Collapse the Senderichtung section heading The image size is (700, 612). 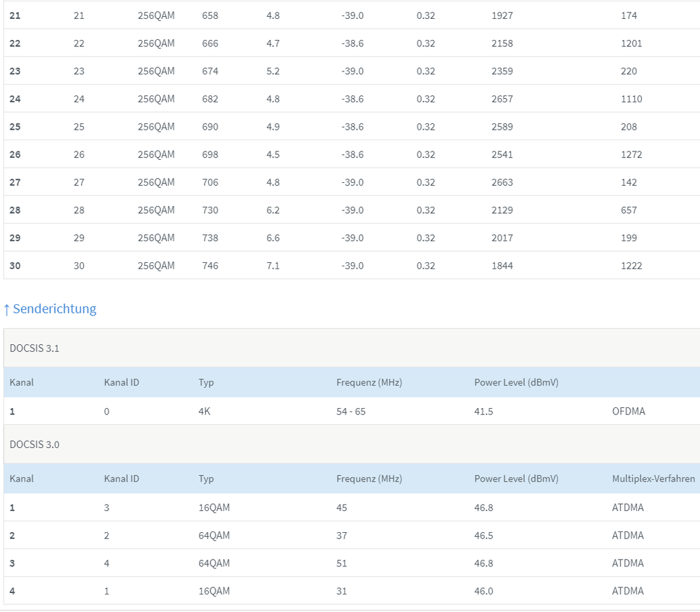click(50, 308)
